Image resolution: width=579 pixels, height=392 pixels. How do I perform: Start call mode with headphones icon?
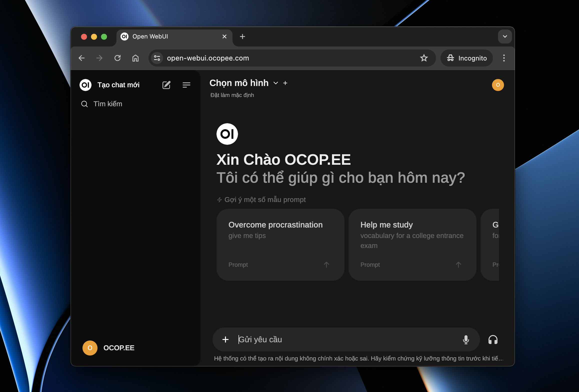point(493,340)
